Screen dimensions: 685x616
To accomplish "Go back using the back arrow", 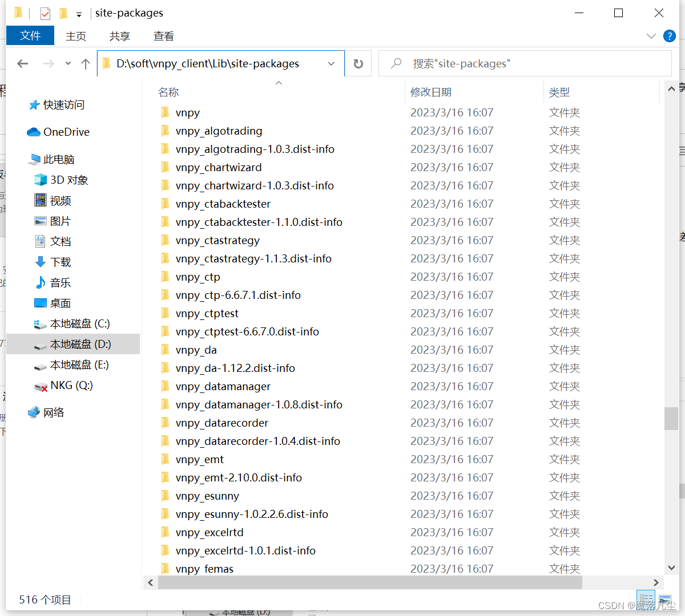I will click(x=23, y=64).
